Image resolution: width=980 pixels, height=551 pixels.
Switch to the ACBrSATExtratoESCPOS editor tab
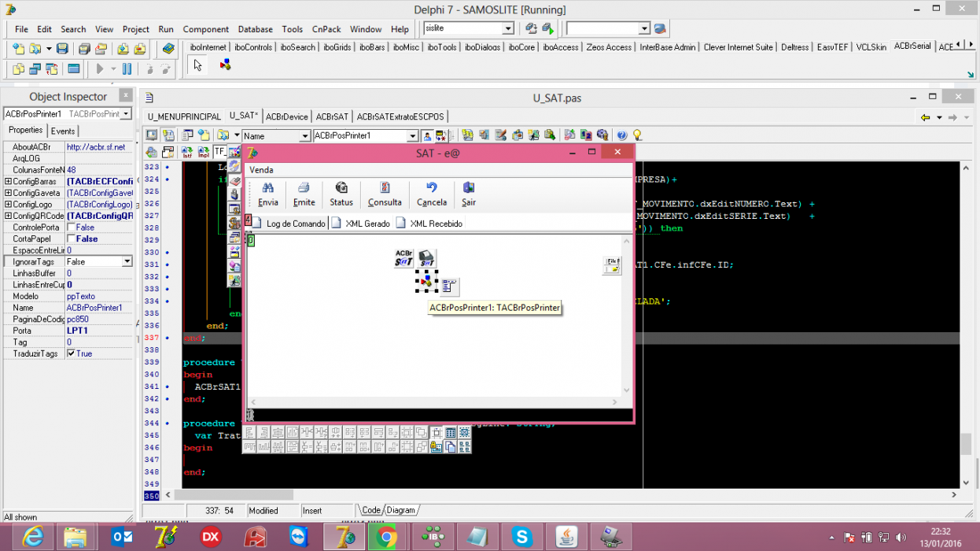(x=400, y=116)
